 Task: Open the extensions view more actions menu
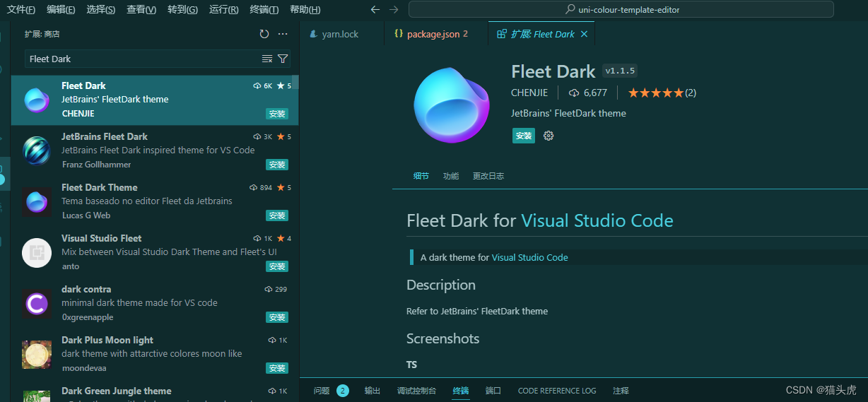283,34
